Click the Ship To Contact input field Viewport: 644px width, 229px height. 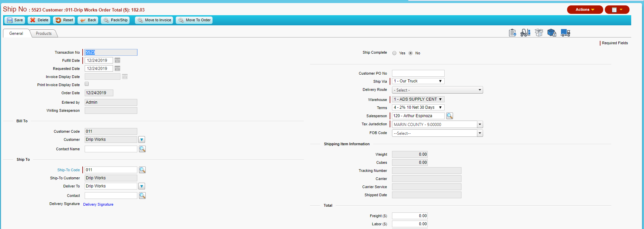pos(111,196)
